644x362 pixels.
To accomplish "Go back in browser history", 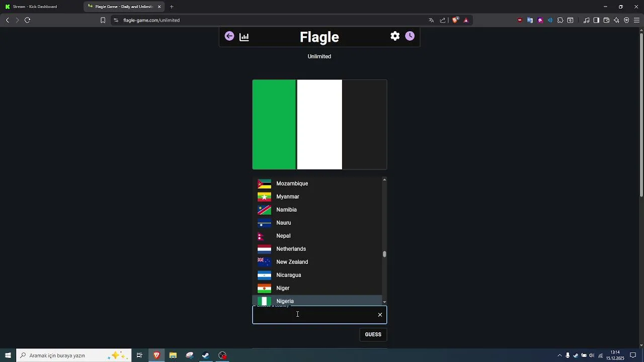I will 8,20.
